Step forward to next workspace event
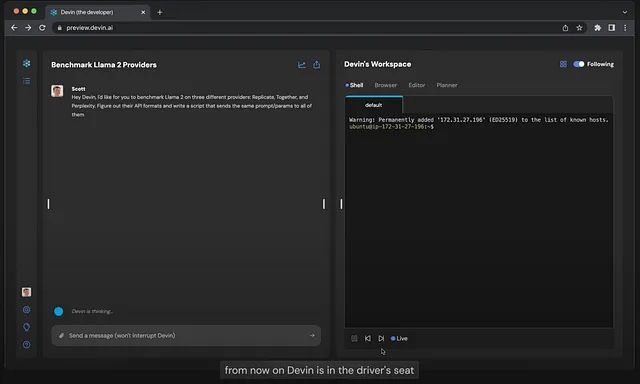640x384 pixels. tap(381, 338)
